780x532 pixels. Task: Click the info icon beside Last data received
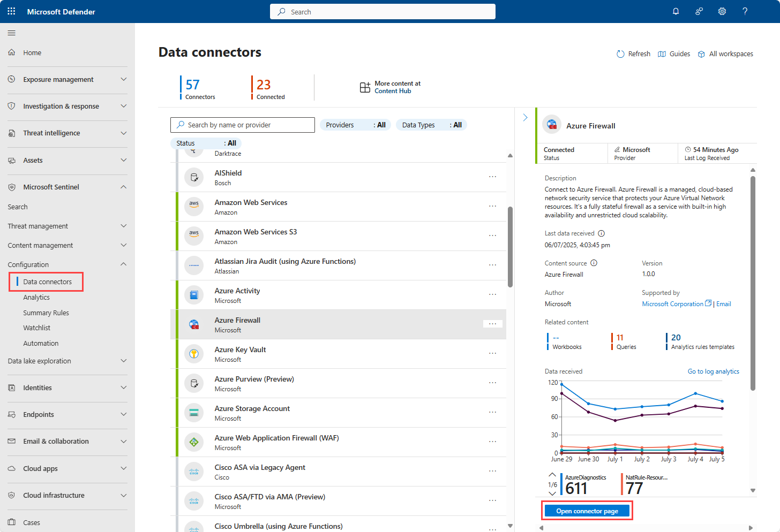601,233
